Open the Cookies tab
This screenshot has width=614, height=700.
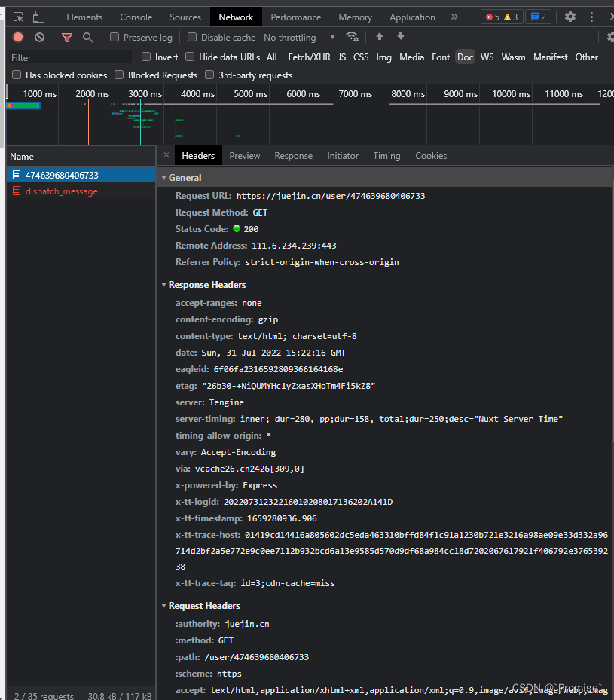point(431,156)
